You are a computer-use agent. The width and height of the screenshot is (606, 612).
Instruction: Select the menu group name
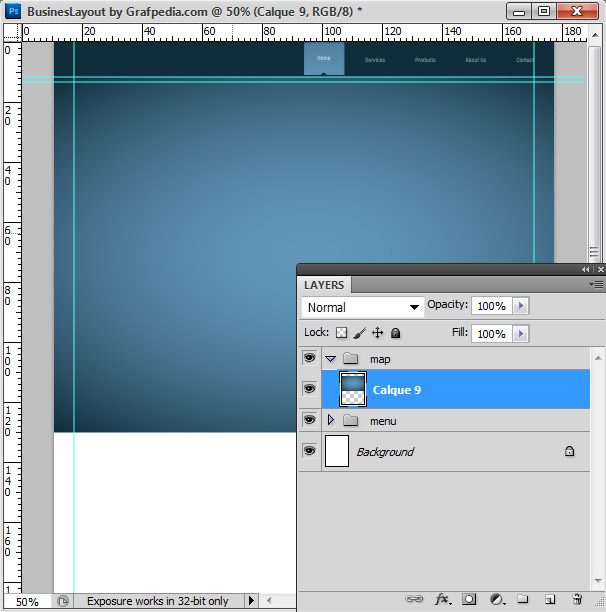click(383, 421)
